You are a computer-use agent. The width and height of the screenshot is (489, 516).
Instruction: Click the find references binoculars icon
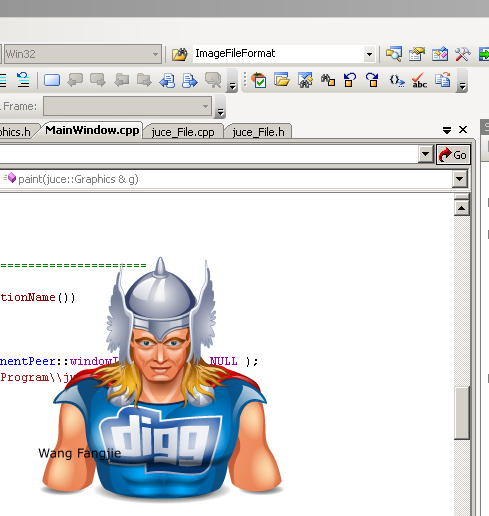[x=328, y=80]
